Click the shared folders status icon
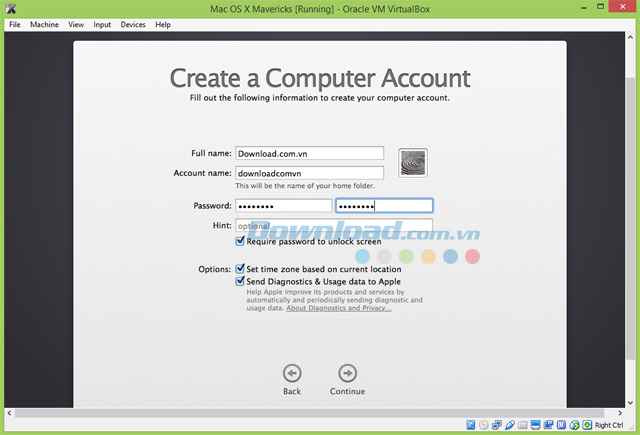Image resolution: width=640 pixels, height=435 pixels. pyautogui.click(x=522, y=425)
